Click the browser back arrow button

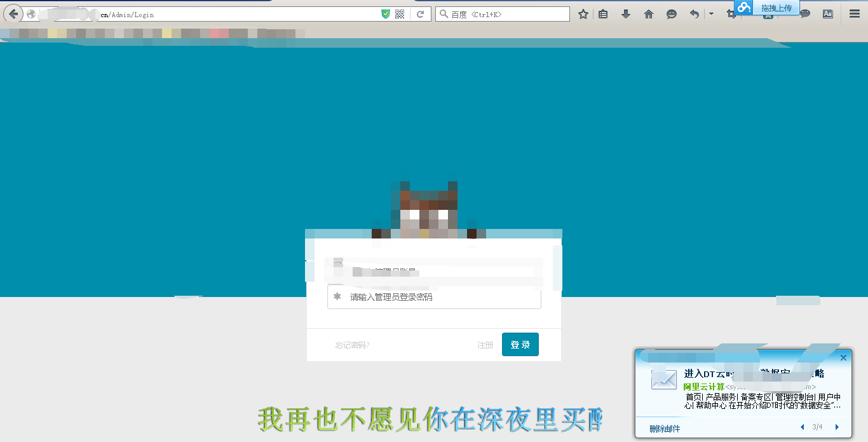pyautogui.click(x=13, y=14)
